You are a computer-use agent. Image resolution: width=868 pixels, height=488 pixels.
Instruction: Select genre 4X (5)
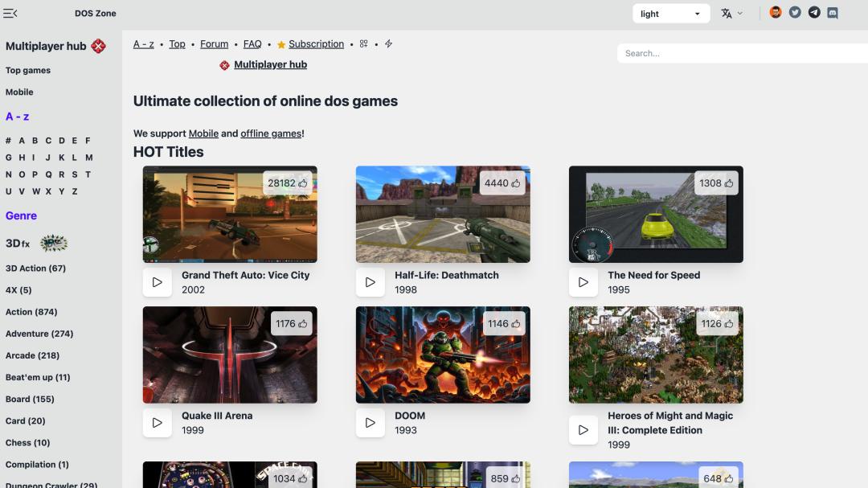click(x=18, y=289)
